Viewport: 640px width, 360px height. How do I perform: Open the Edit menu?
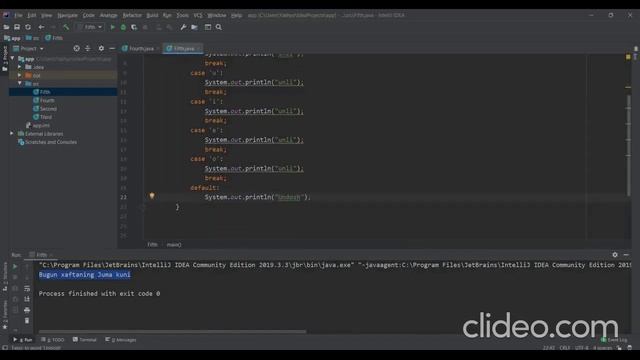pos(31,15)
